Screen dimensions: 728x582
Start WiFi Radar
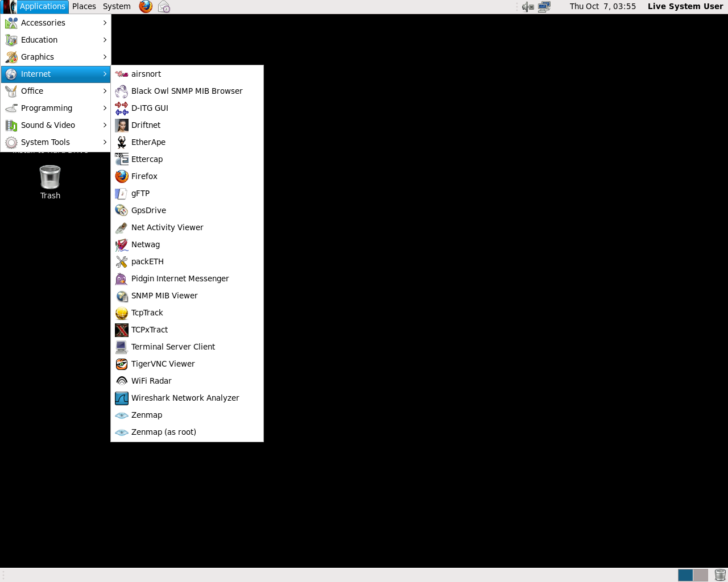(187, 381)
